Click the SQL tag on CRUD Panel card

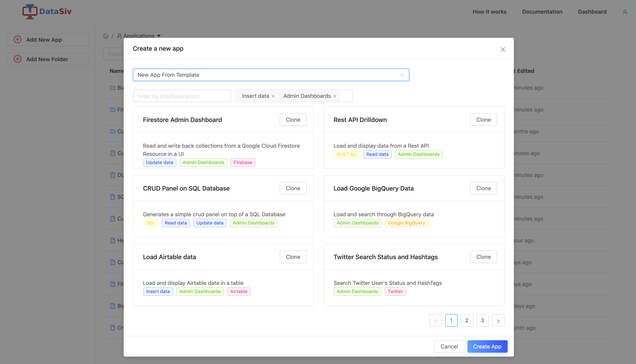pos(150,223)
